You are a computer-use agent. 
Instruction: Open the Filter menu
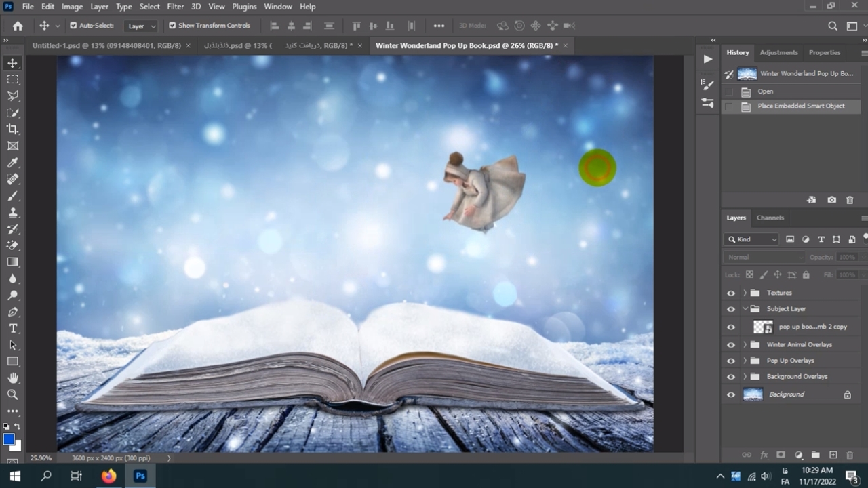click(x=175, y=7)
